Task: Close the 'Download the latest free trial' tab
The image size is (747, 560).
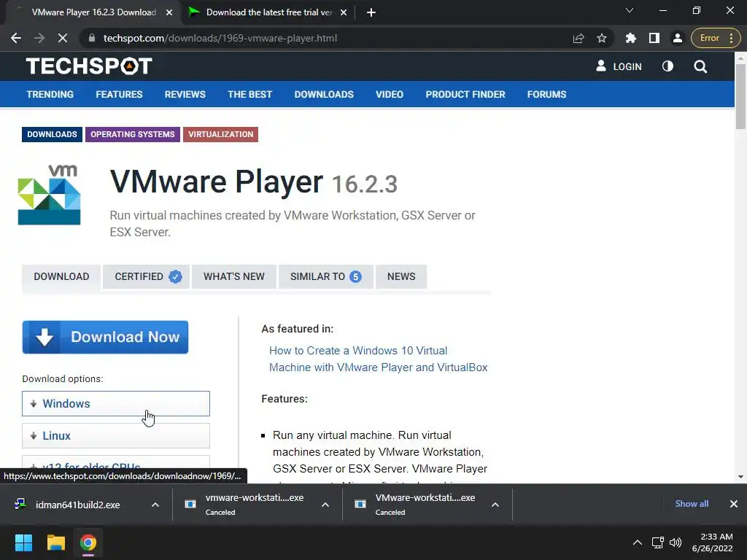Action: coord(344,12)
